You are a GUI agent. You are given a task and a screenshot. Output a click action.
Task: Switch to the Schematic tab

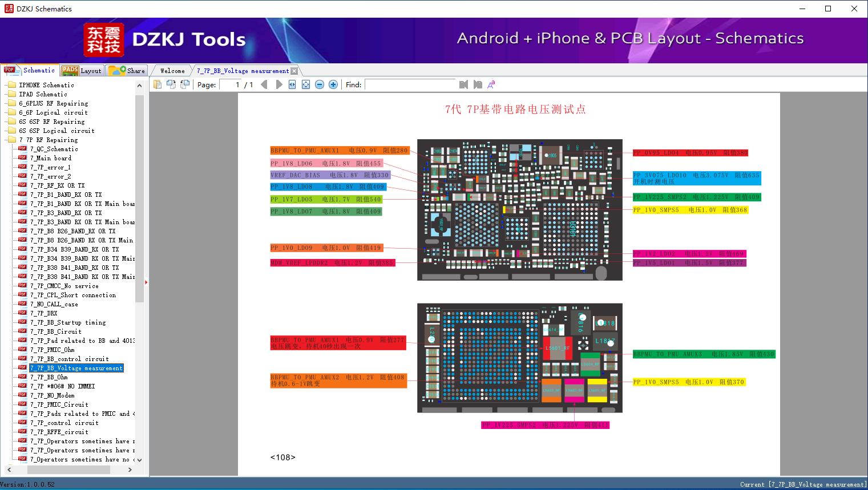pos(30,70)
